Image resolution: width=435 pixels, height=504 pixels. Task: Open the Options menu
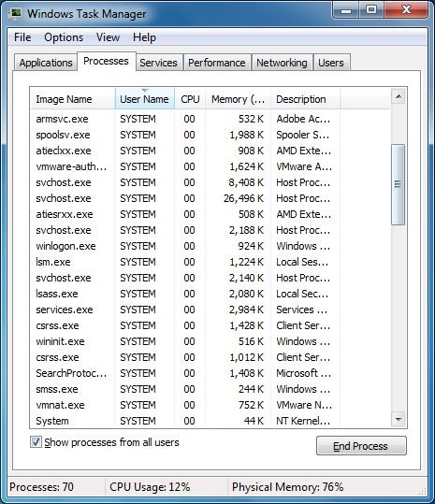(x=64, y=37)
